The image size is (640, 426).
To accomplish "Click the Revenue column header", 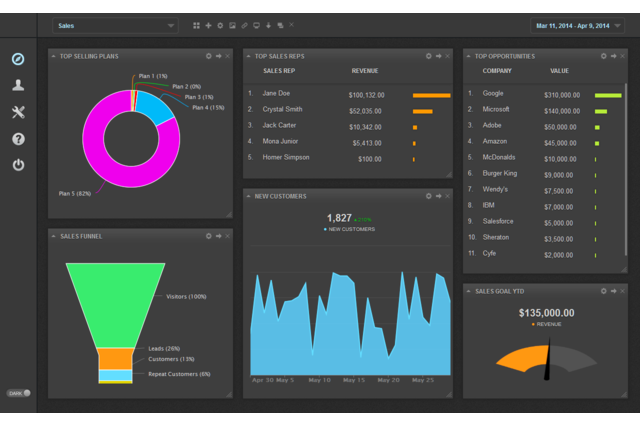I will pyautogui.click(x=365, y=72).
